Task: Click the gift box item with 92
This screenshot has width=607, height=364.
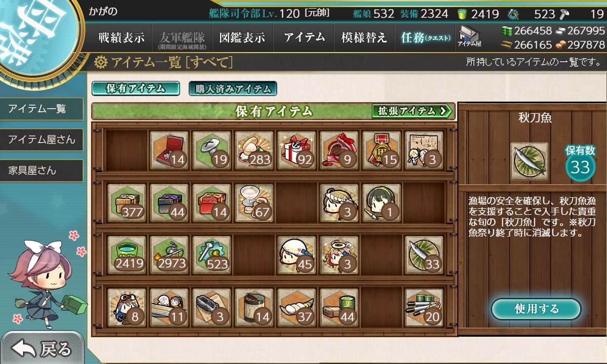Action: 297,150
